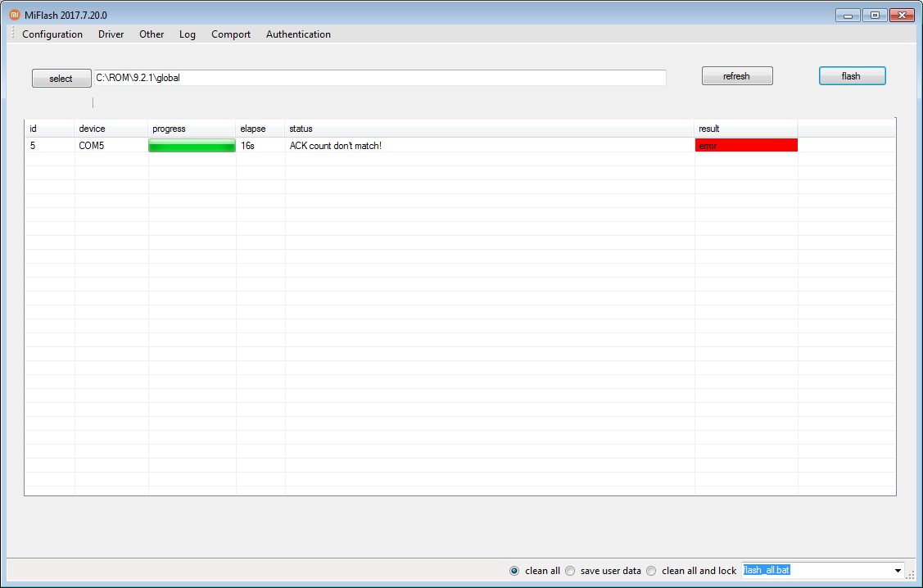Expand the flash script dropdown arrow

click(898, 571)
